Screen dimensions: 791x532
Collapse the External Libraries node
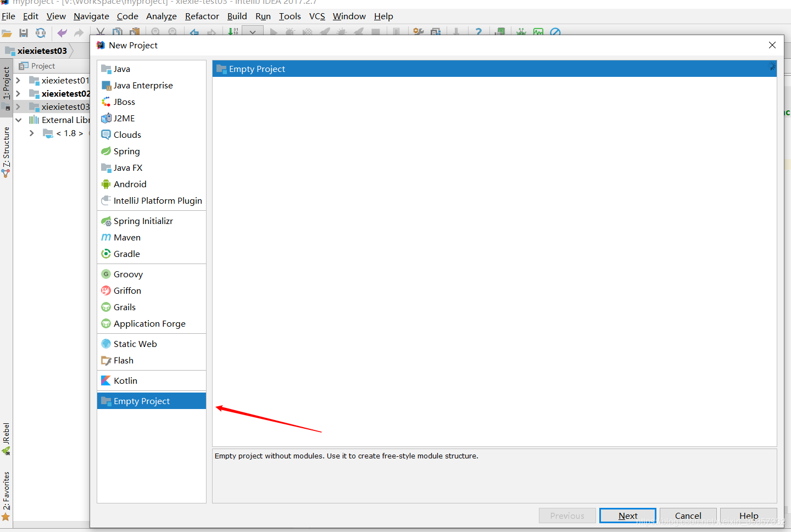pyautogui.click(x=18, y=120)
